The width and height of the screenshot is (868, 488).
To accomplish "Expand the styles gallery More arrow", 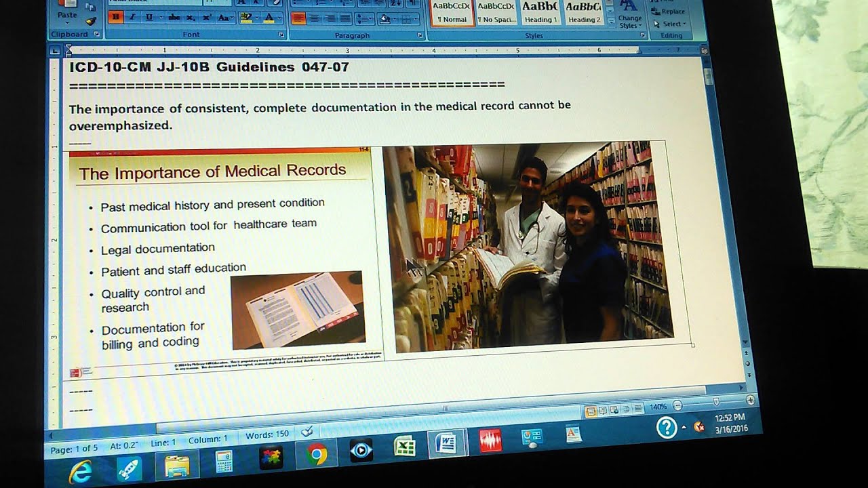I will pyautogui.click(x=610, y=22).
